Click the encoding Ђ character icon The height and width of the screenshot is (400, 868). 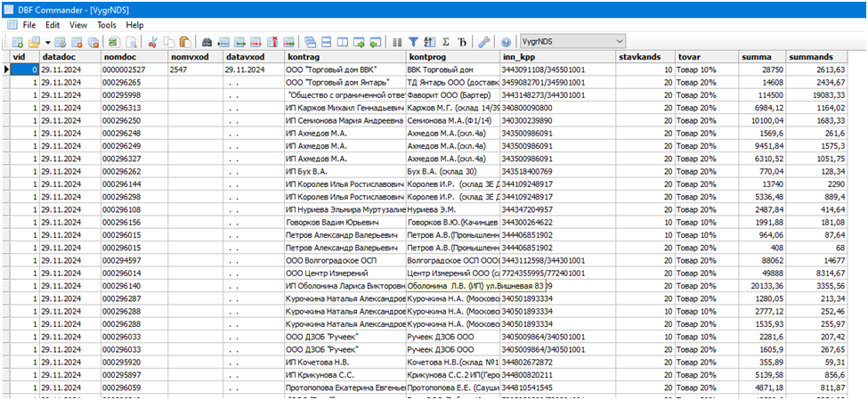click(463, 42)
